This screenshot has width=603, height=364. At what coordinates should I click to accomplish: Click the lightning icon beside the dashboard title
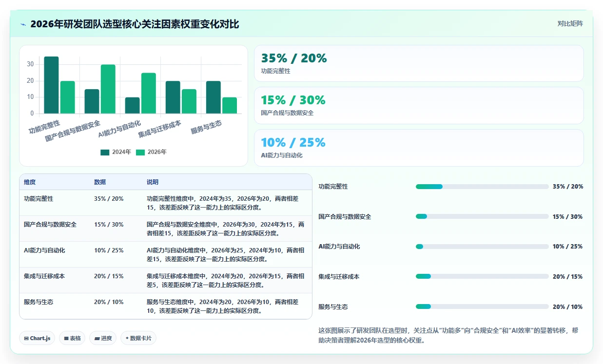coord(23,24)
